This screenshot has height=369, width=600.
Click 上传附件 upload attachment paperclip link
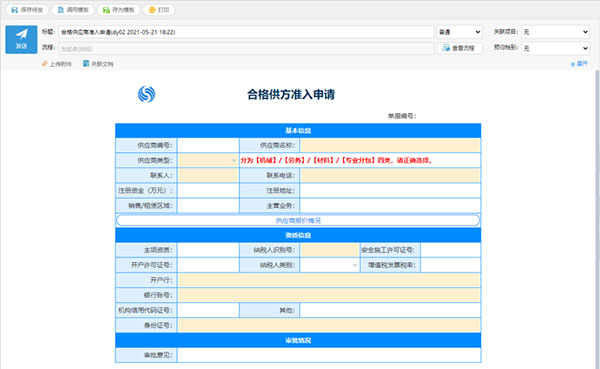point(57,64)
